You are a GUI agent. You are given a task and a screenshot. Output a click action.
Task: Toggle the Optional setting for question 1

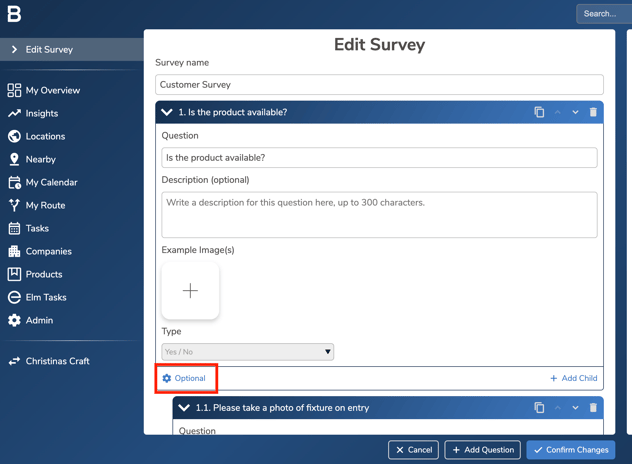(184, 378)
